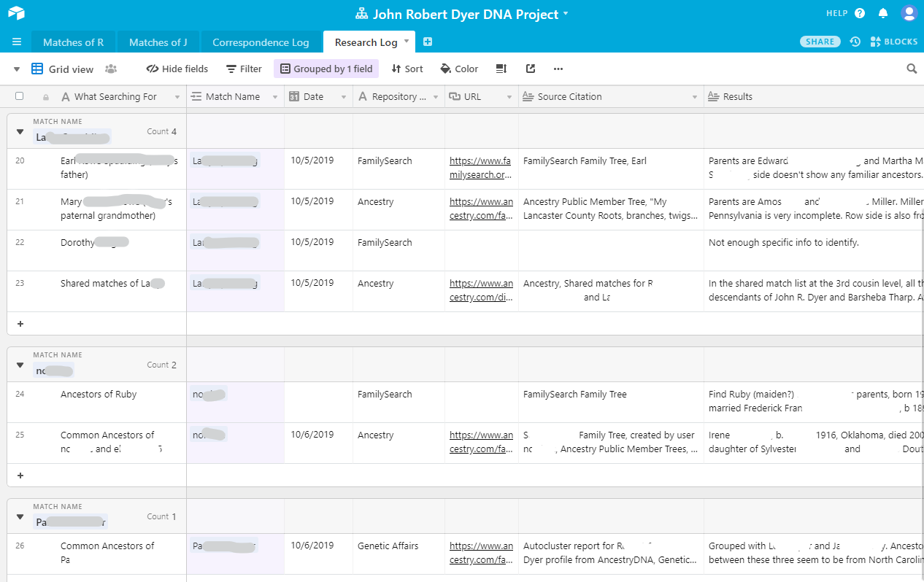Screen dimensions: 924x582
Task: Open Source Citation column dropdown arrow
Action: click(x=695, y=97)
